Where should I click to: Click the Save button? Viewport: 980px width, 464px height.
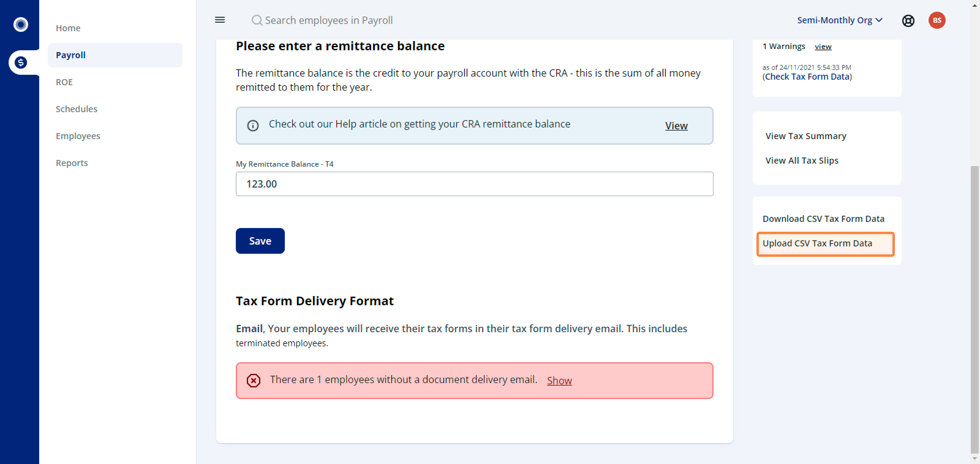tap(260, 241)
